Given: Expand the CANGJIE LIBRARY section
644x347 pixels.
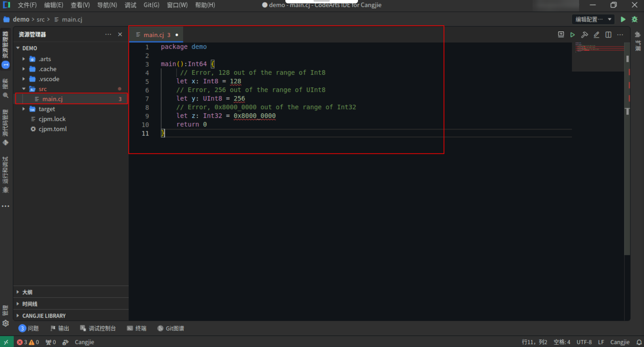Looking at the screenshot, I should coord(71,316).
